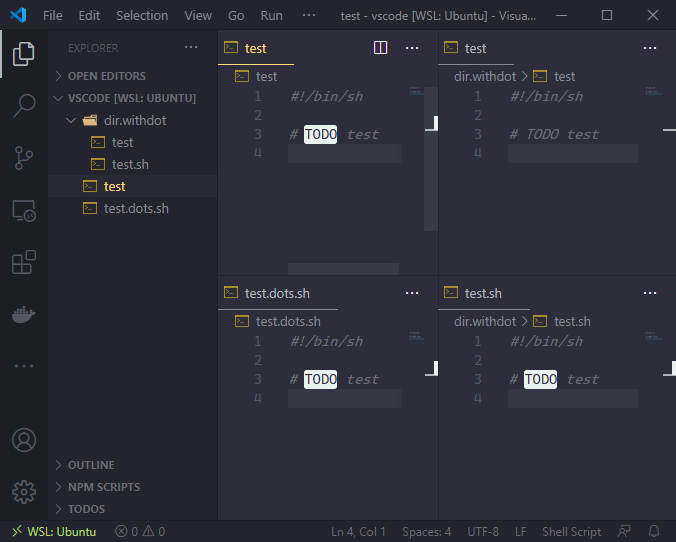
Task: Expand the Outline section
Action: coord(133,465)
